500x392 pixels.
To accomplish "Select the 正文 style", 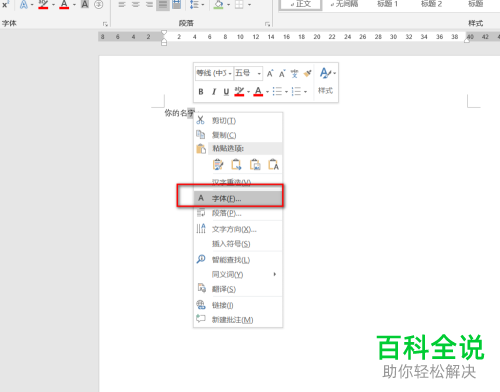I will [x=300, y=4].
